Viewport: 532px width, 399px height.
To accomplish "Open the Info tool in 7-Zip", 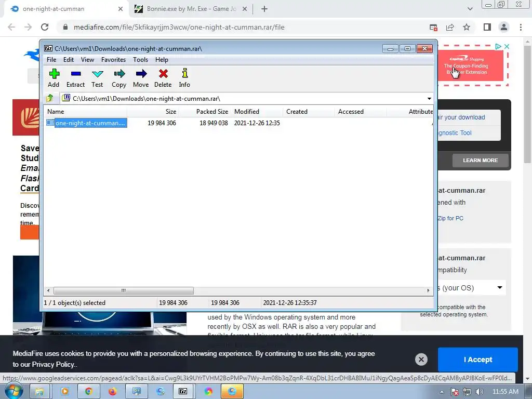I will 184,78.
